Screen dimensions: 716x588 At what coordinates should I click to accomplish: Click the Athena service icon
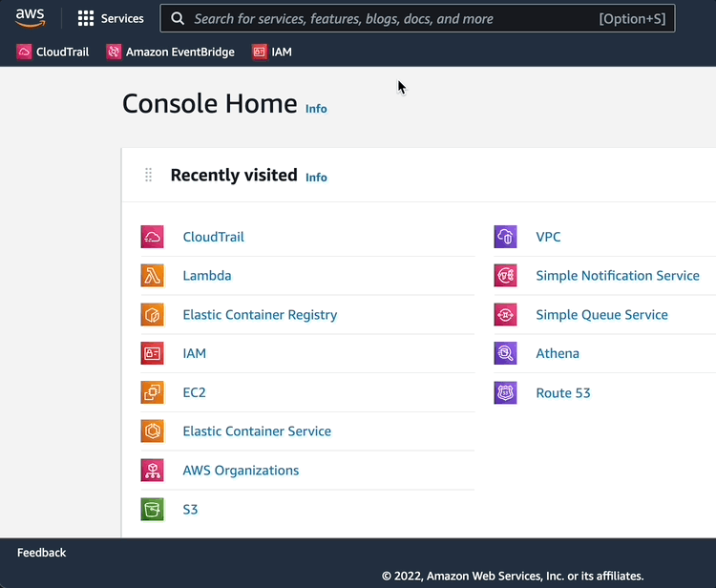pyautogui.click(x=505, y=353)
